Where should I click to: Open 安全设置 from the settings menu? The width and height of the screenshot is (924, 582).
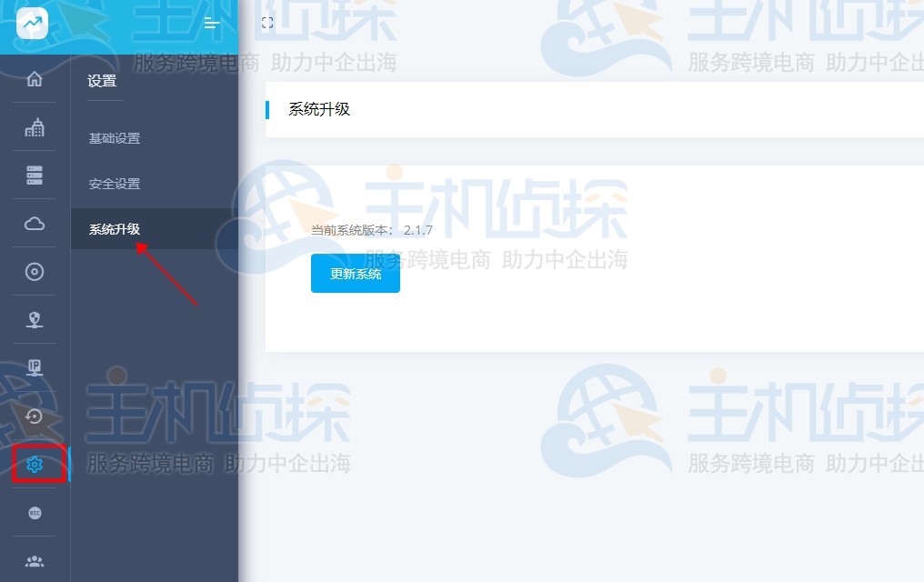point(114,183)
